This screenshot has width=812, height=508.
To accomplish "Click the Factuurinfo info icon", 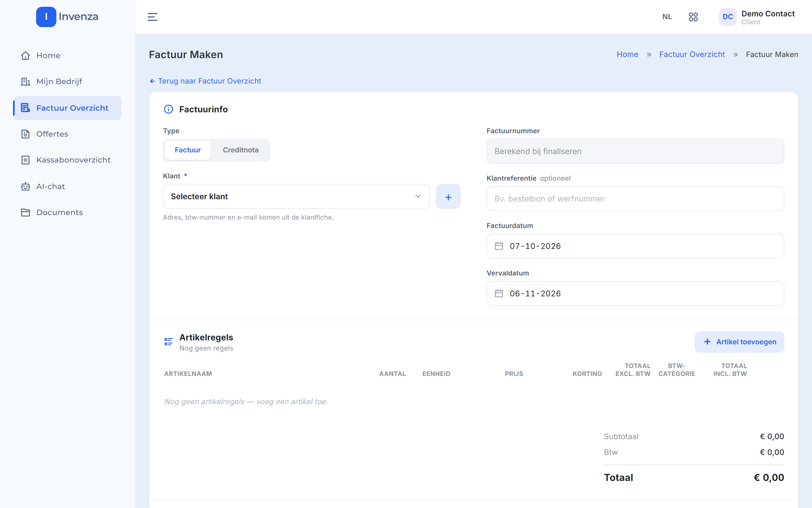I will tap(168, 109).
